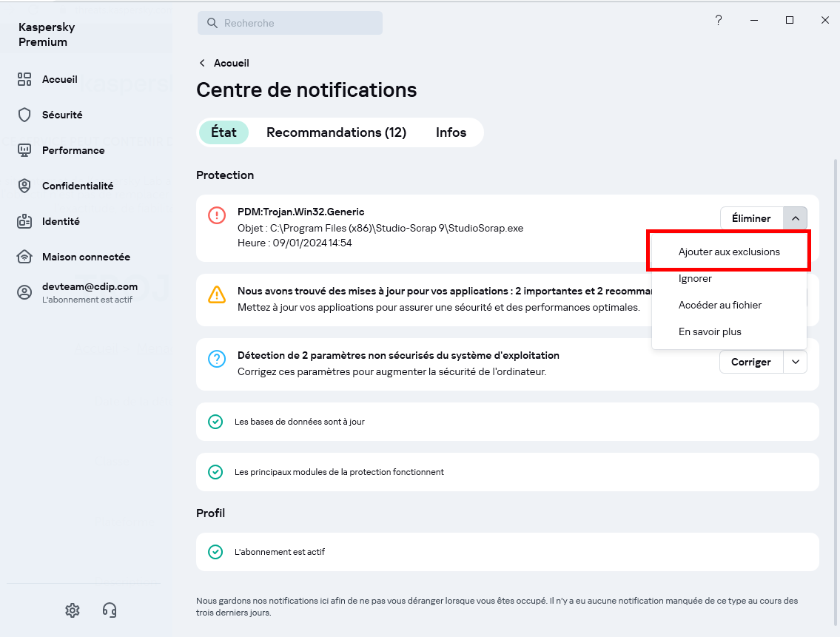Open the Recommandations (12) tab
The image size is (840, 637).
(x=337, y=132)
